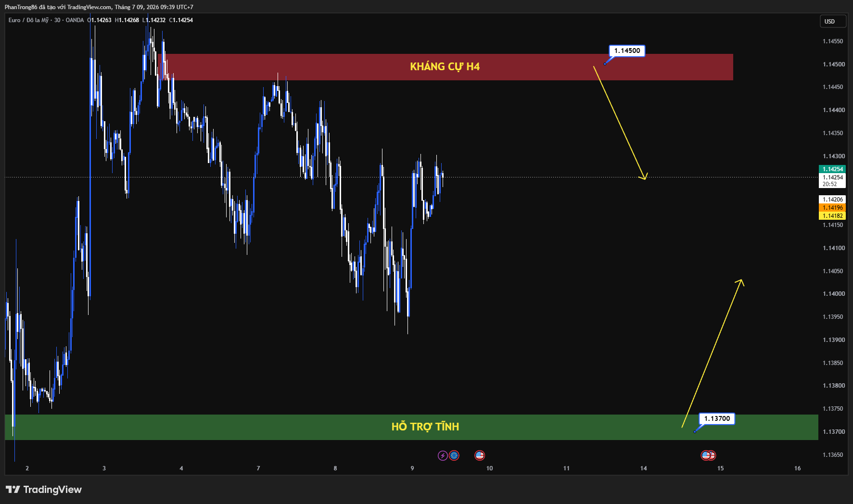Click the OANDA source label in legend
Viewport: 853px width, 504px height.
(75, 20)
